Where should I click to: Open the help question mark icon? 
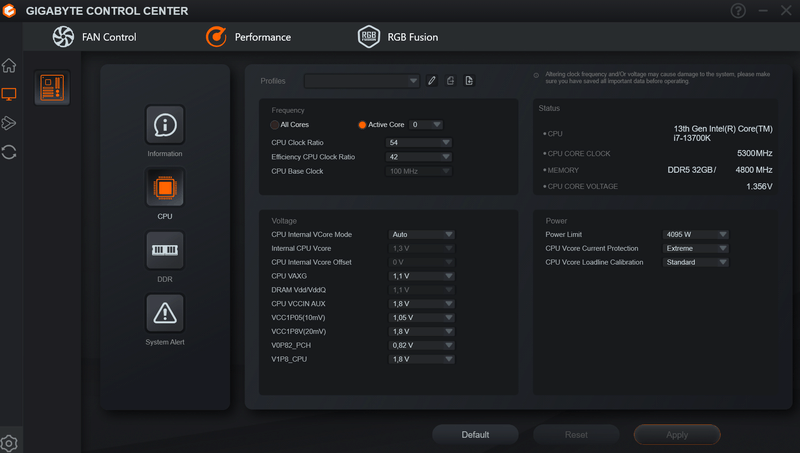pos(738,10)
